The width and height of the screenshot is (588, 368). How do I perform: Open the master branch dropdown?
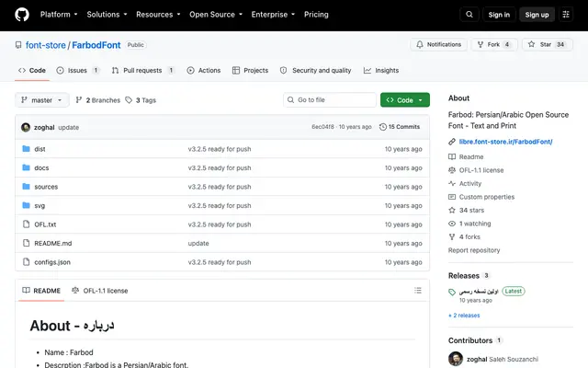[x=42, y=100]
